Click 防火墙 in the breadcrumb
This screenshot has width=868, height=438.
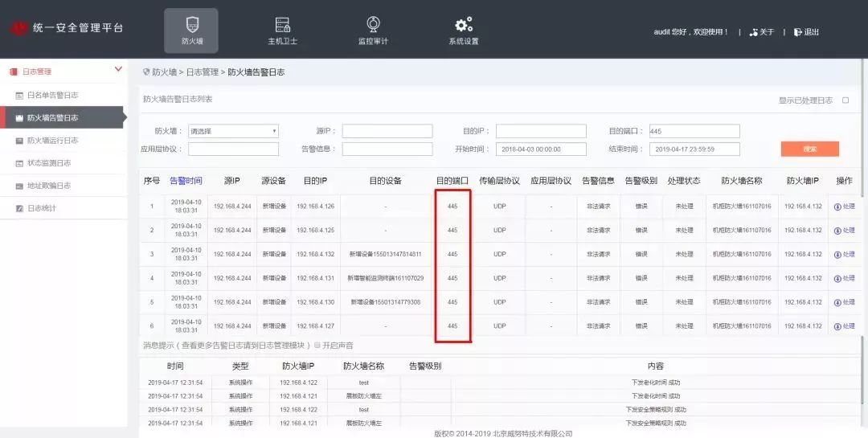(x=165, y=72)
